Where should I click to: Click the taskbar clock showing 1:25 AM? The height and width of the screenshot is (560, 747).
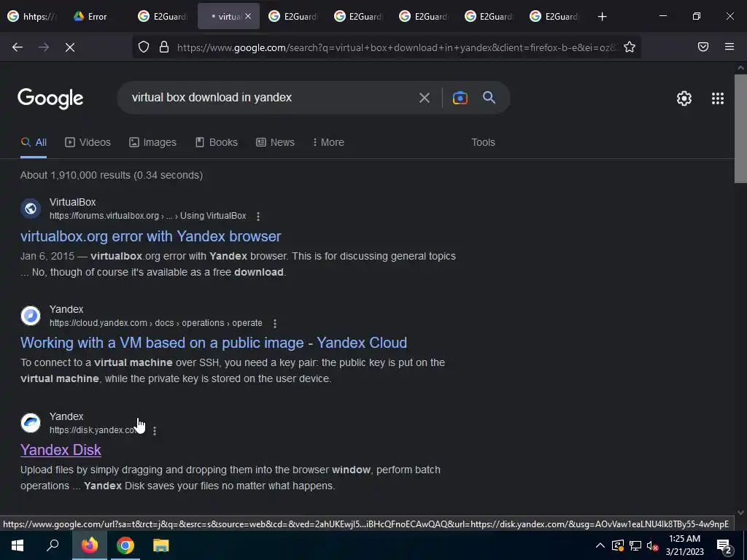click(684, 545)
